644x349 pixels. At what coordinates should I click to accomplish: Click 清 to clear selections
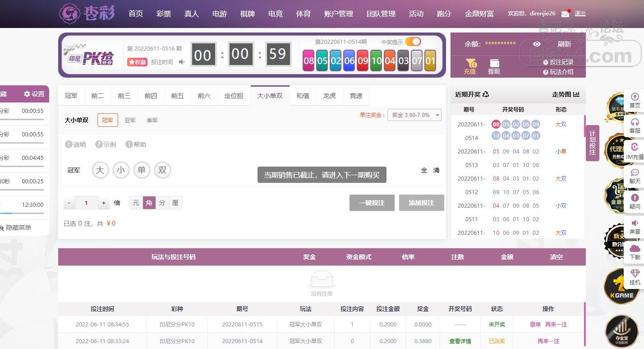[436, 170]
